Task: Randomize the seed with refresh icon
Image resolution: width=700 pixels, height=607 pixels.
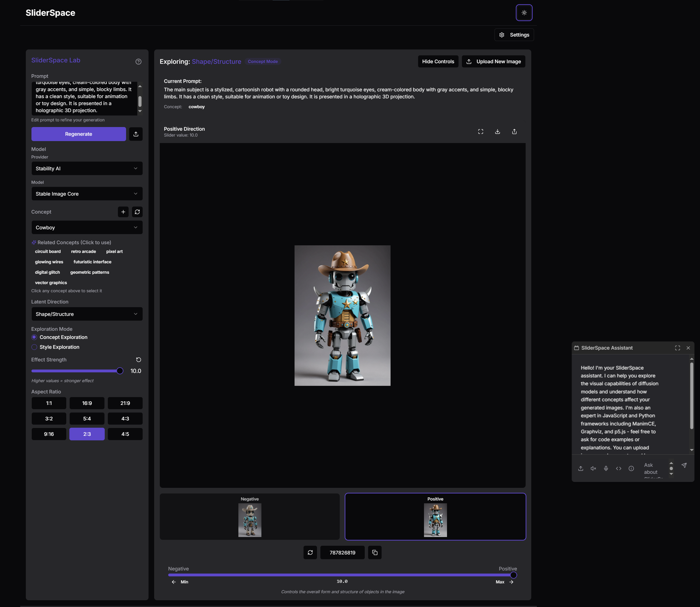Action: tap(310, 552)
